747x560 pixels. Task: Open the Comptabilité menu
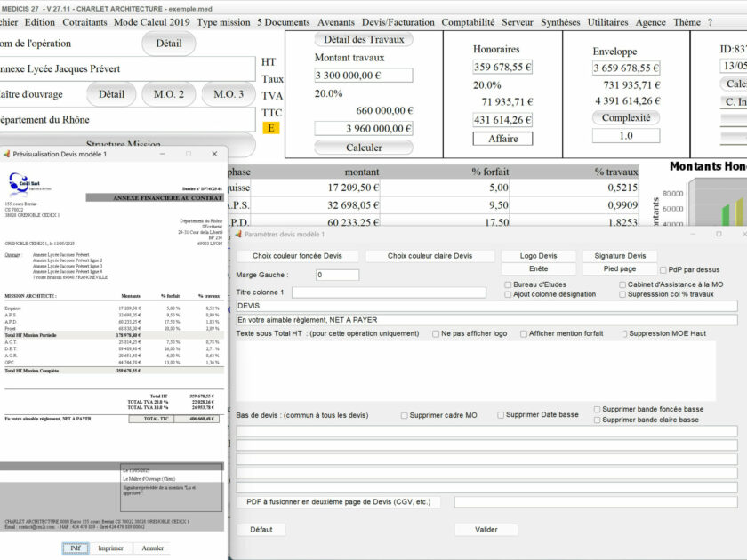(468, 22)
